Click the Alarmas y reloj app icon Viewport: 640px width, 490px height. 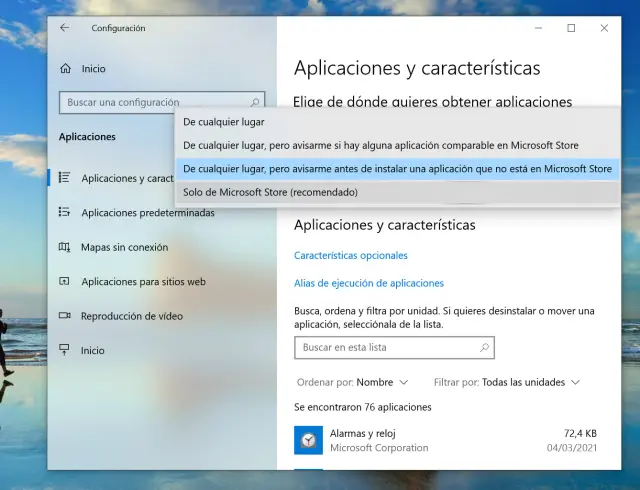click(308, 440)
